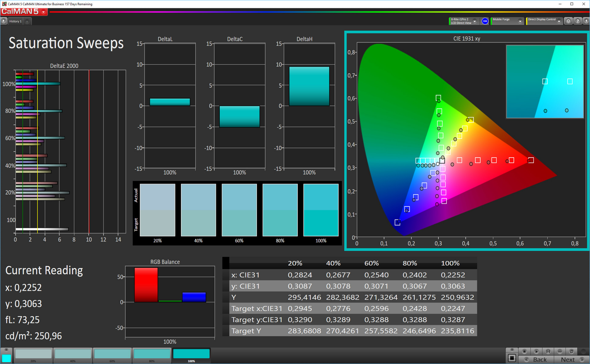Click the single read bracket icon

548,351
